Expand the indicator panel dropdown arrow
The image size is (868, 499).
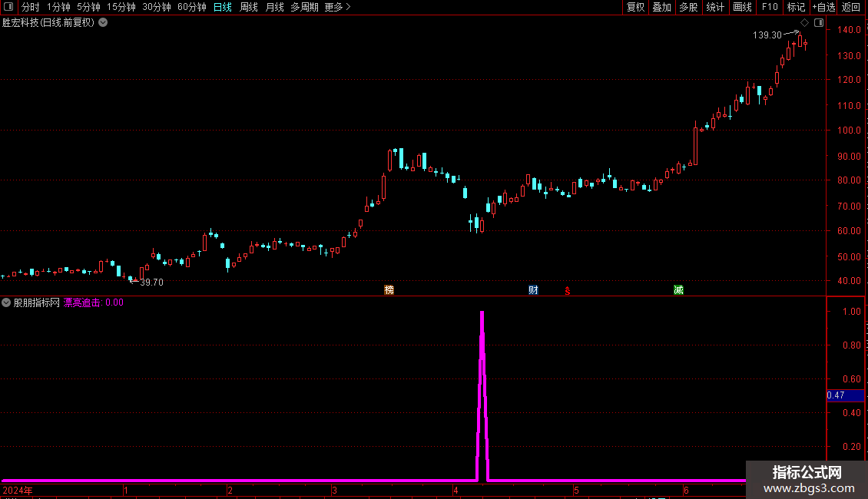pos(6,302)
